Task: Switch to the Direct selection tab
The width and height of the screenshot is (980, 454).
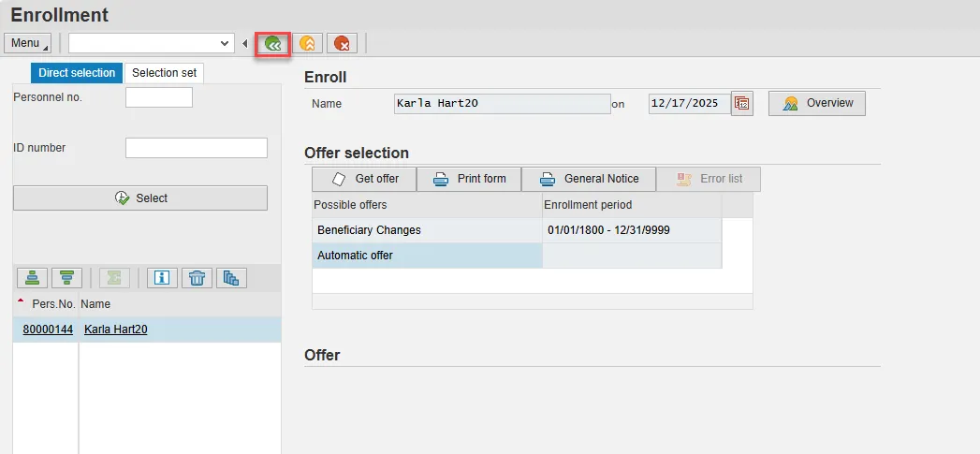Action: (x=77, y=72)
